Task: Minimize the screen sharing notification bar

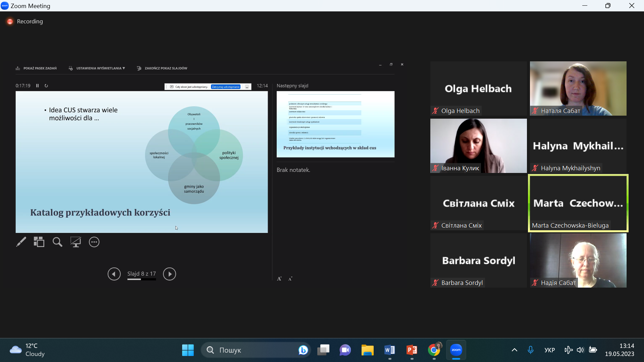Action: point(247,87)
